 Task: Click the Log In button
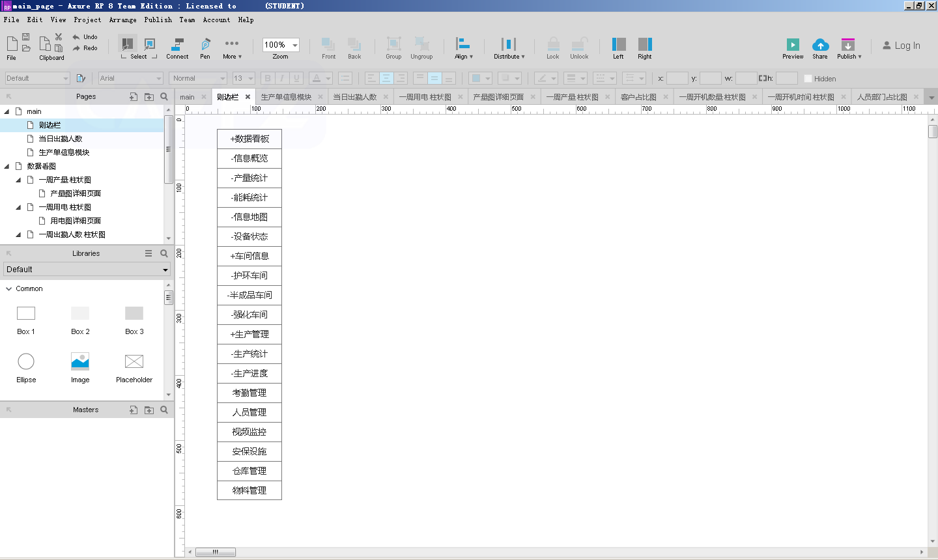[x=902, y=46]
